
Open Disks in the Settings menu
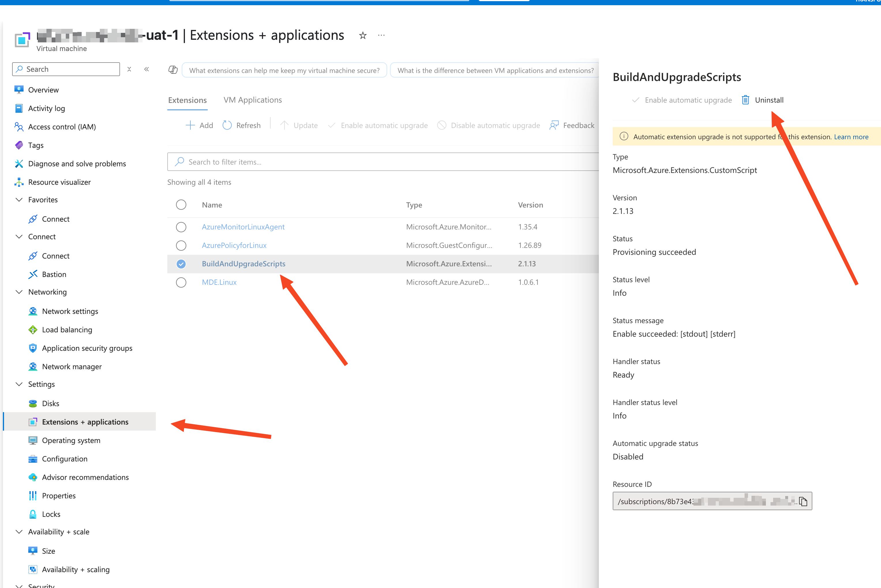51,403
